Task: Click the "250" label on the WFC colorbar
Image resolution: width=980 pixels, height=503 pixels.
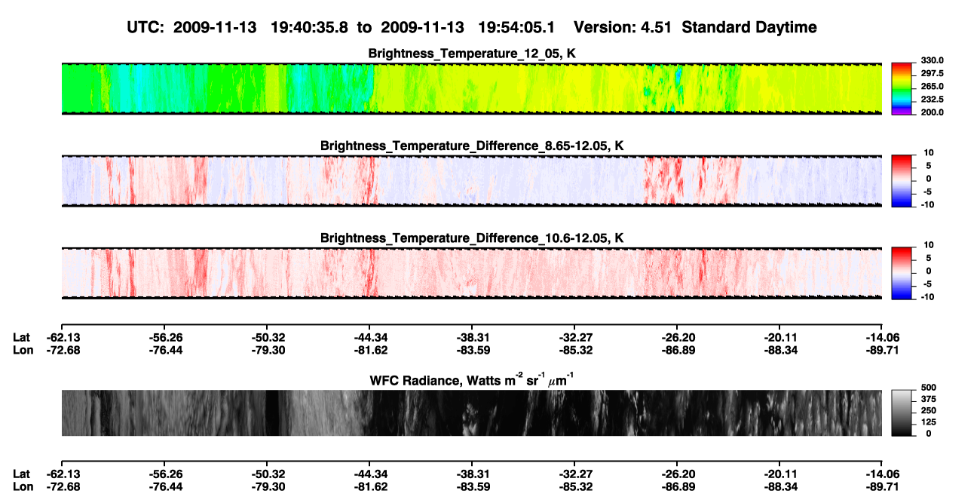Action: tap(927, 412)
